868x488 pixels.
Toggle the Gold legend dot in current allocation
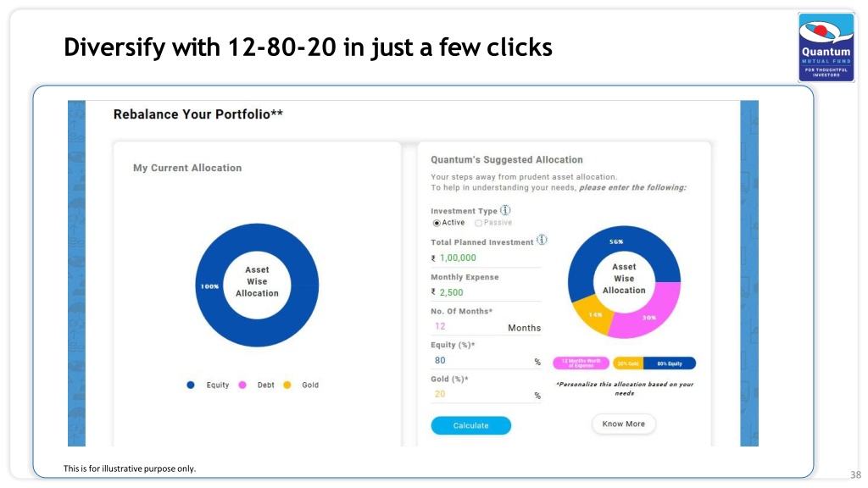(x=287, y=385)
